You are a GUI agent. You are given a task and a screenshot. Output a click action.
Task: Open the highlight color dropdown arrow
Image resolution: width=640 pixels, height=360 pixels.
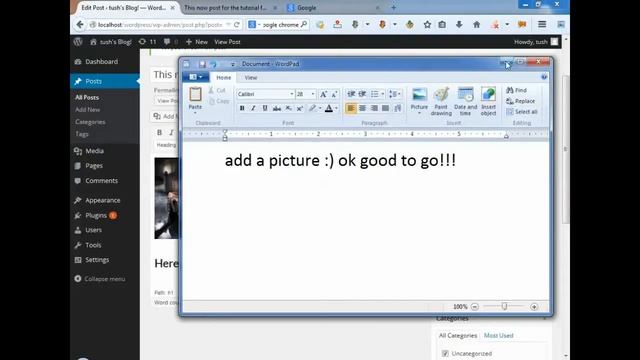(x=320, y=108)
